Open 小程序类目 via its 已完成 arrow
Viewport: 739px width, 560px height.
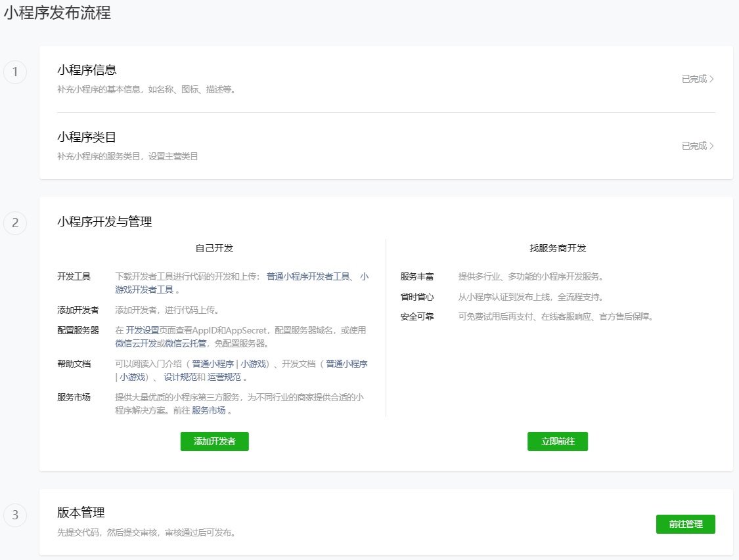[x=698, y=146]
